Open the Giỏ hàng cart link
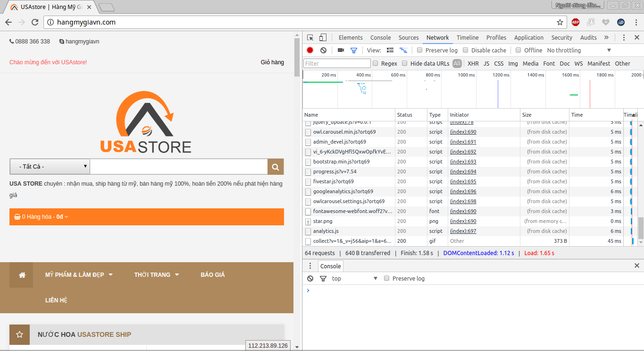The height and width of the screenshot is (351, 644). 272,62
